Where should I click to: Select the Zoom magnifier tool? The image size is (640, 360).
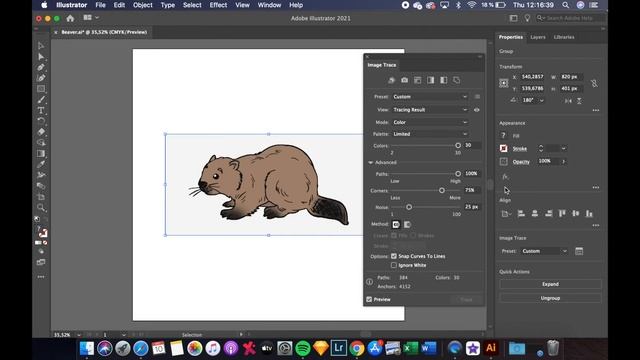(x=41, y=207)
